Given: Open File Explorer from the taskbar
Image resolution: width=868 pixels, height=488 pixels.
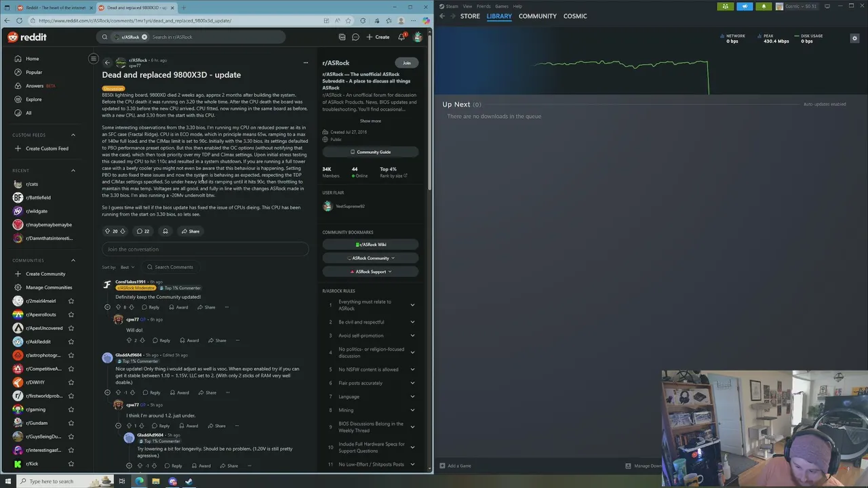Looking at the screenshot, I should coord(155,481).
